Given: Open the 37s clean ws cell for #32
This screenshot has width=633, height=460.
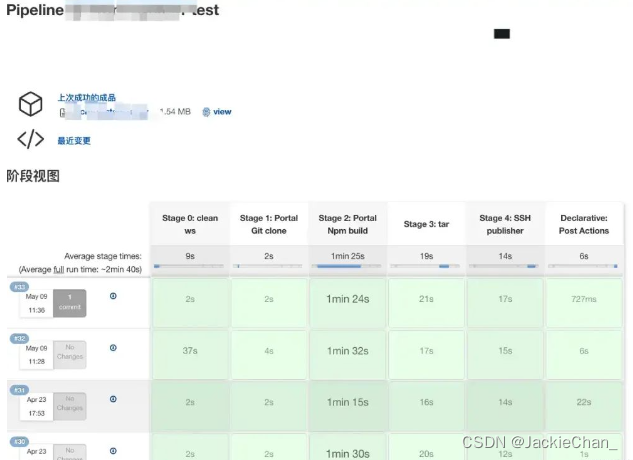Looking at the screenshot, I should point(190,355).
